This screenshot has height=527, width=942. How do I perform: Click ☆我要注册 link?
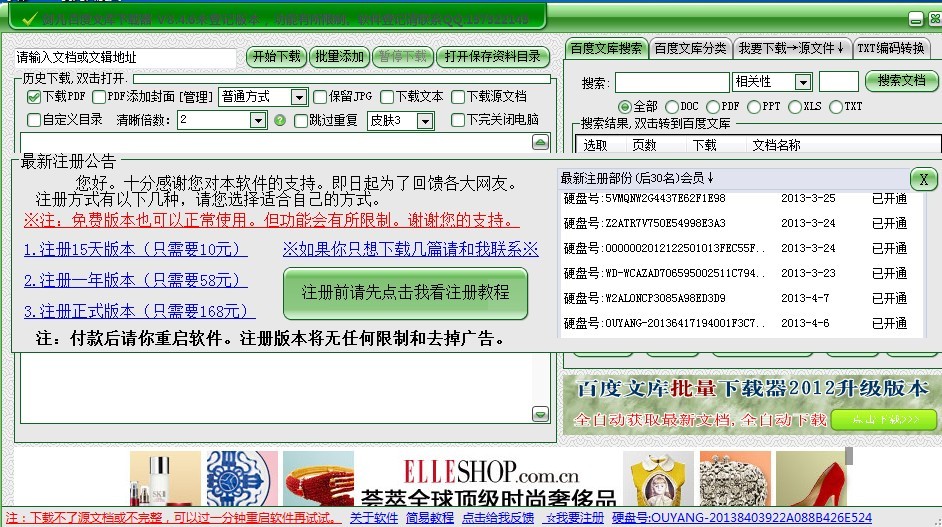click(x=574, y=518)
